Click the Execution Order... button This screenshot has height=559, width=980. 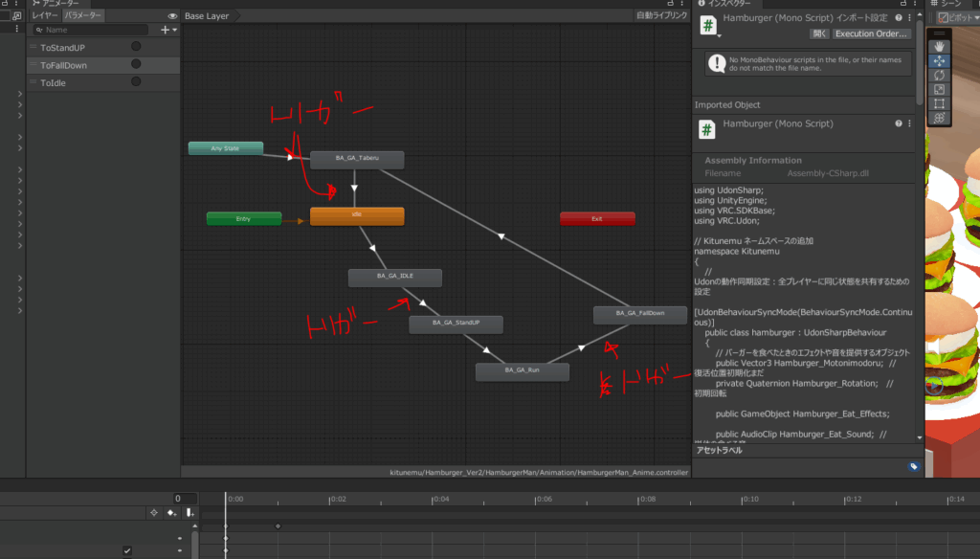pos(870,34)
